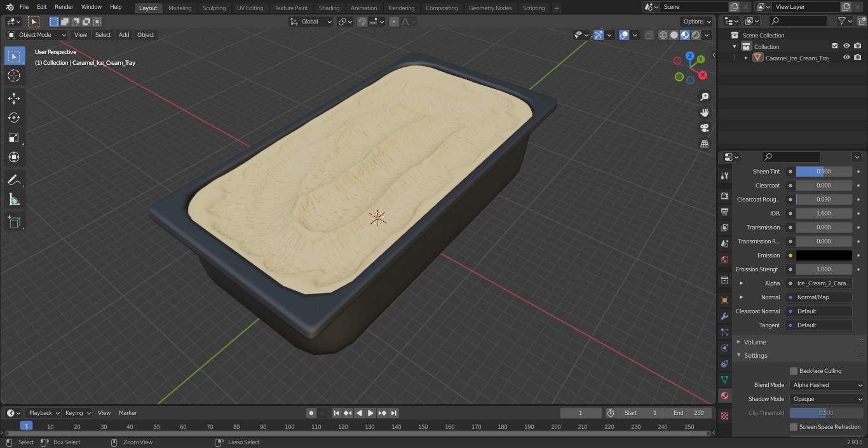This screenshot has width=868, height=448.
Task: Enable the Backface Culling checkbox
Action: (794, 371)
